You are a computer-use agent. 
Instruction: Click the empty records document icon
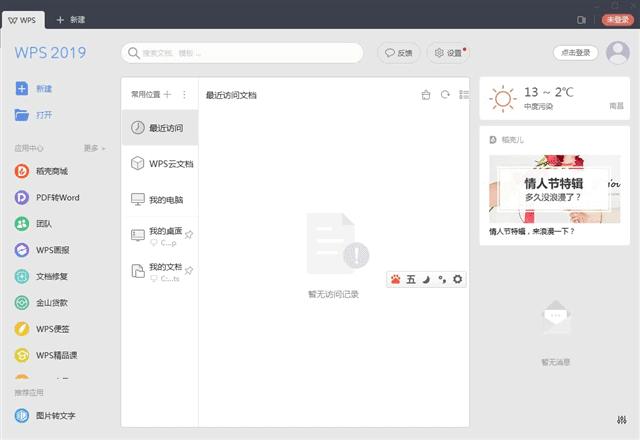337,244
